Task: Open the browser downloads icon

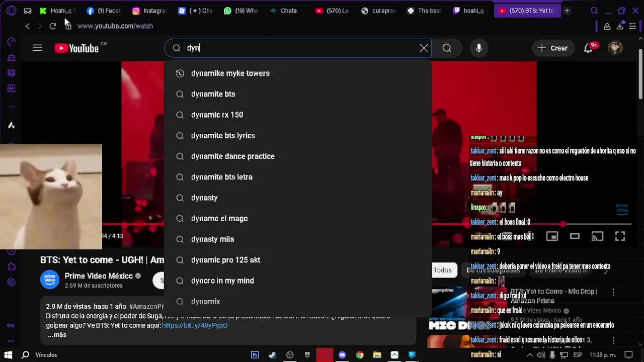Action: click(620, 26)
